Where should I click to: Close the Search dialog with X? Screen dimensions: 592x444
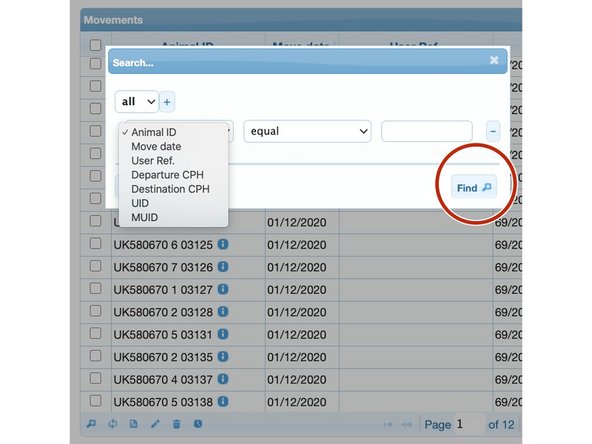494,60
